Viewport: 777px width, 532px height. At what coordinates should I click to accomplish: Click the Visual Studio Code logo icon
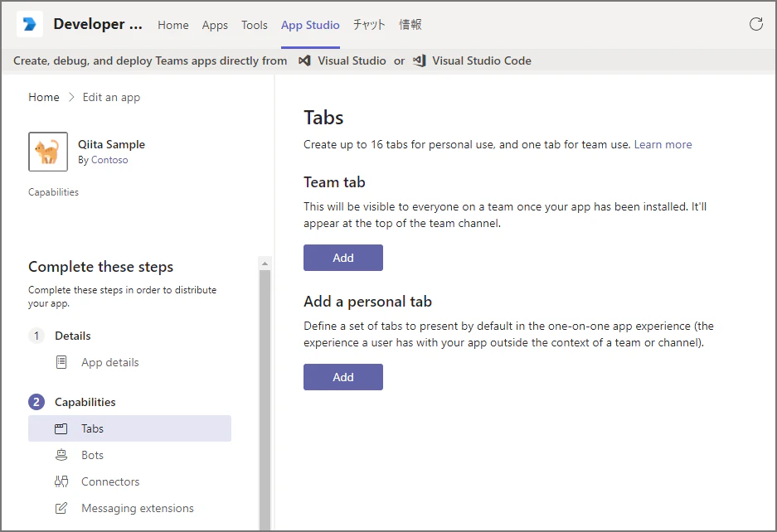click(420, 60)
